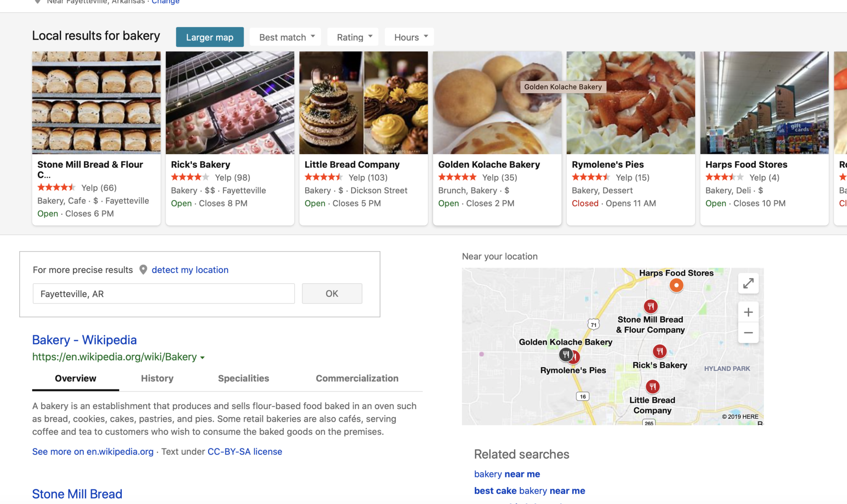This screenshot has width=847, height=504.
Task: Expand the Wikipedia URL dropdown arrow
Action: pyautogui.click(x=202, y=358)
